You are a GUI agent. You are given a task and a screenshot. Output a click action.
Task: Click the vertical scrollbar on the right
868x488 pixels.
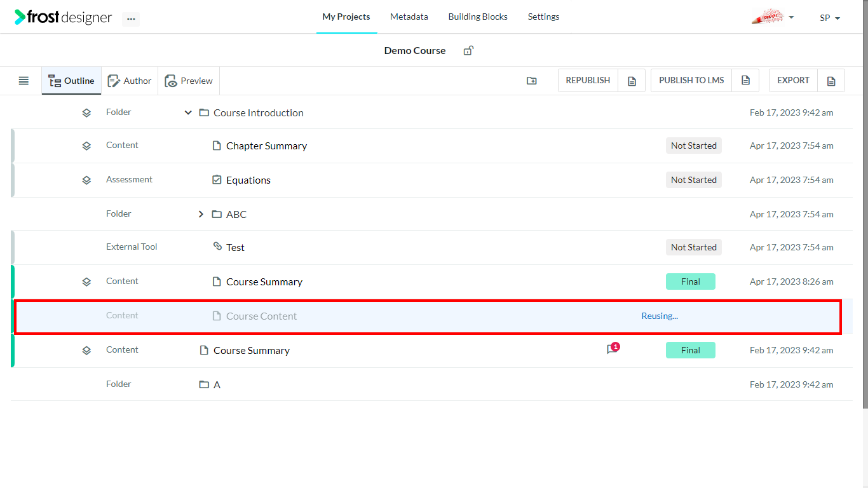865,203
